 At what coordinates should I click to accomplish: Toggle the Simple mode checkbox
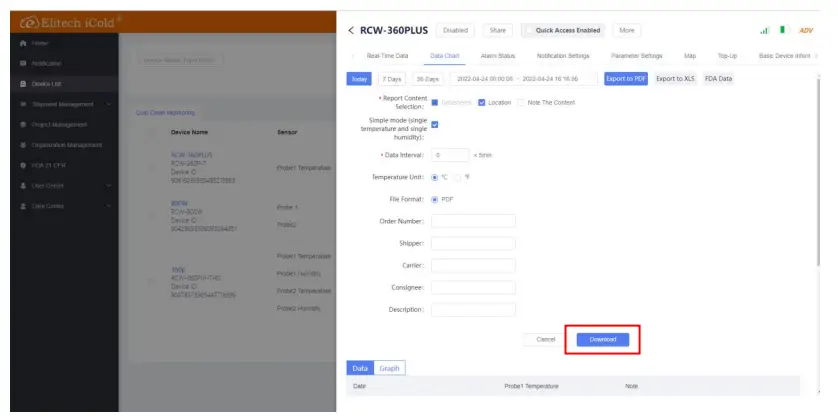click(x=434, y=125)
